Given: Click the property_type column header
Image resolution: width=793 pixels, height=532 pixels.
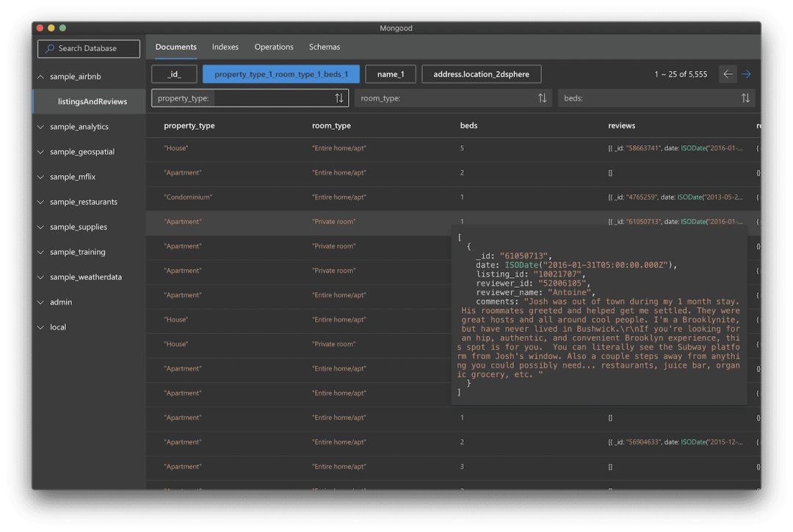Looking at the screenshot, I should 189,125.
